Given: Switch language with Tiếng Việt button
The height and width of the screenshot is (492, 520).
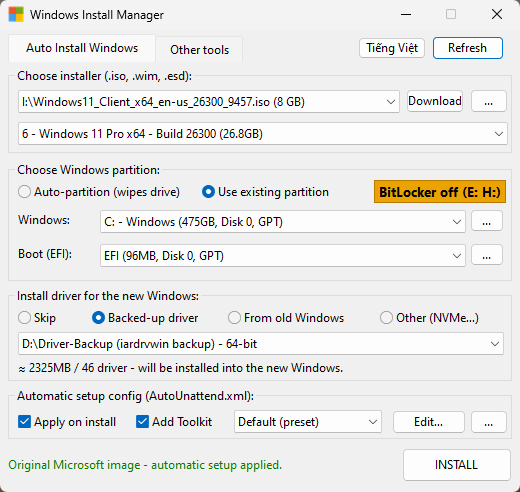Looking at the screenshot, I should (x=392, y=48).
